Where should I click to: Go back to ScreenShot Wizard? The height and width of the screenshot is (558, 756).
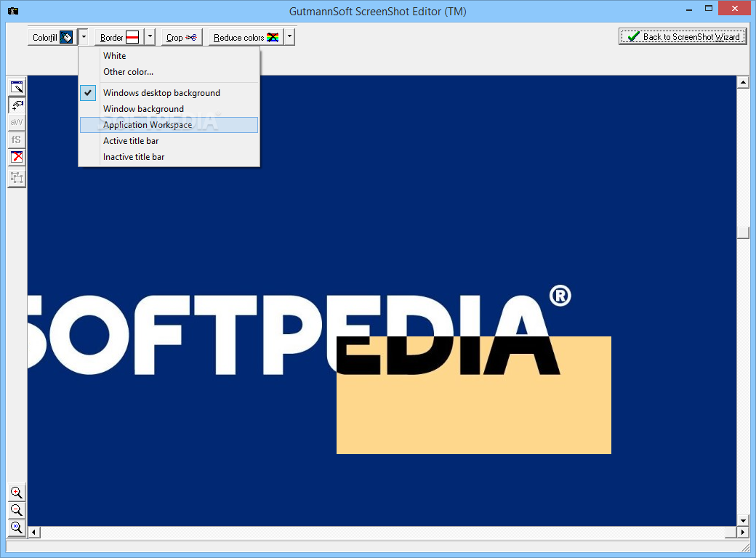click(683, 36)
